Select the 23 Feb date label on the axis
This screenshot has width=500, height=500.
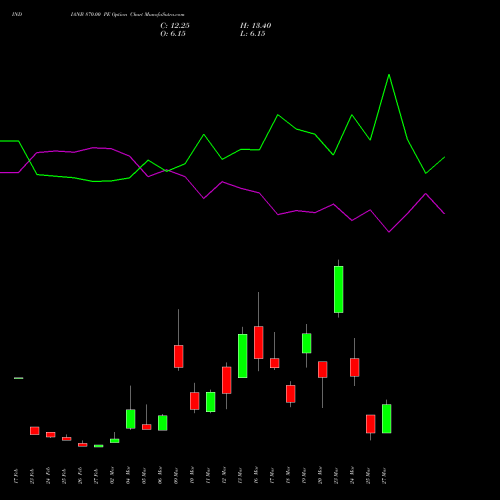tap(32, 476)
